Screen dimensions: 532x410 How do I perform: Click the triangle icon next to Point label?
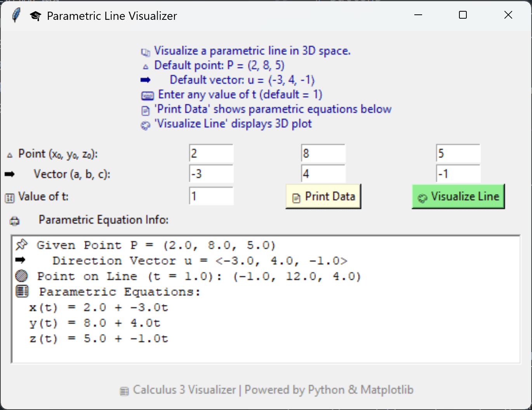[10, 155]
